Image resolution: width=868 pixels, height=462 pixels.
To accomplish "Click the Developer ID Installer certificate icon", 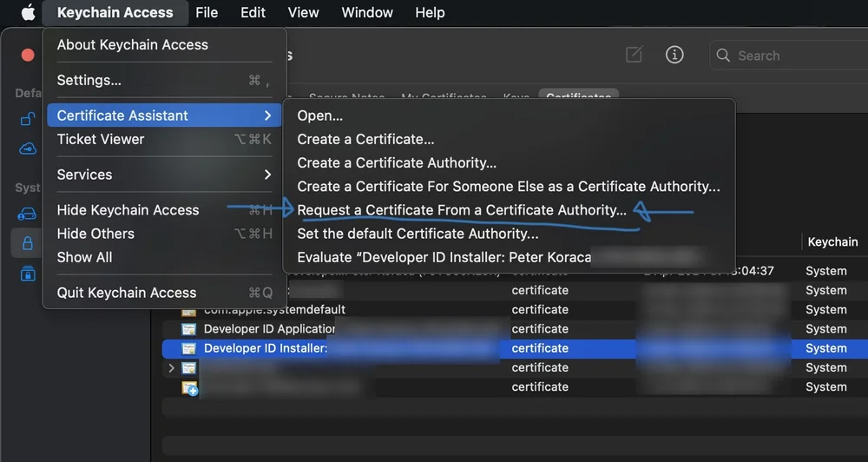I will point(188,348).
